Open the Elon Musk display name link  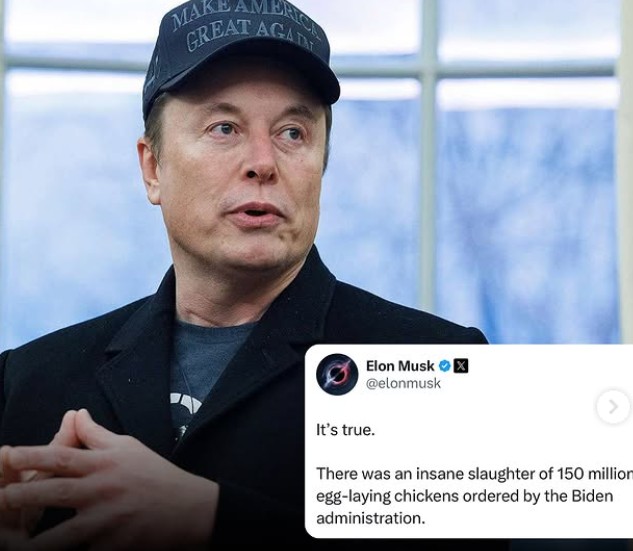[400, 366]
